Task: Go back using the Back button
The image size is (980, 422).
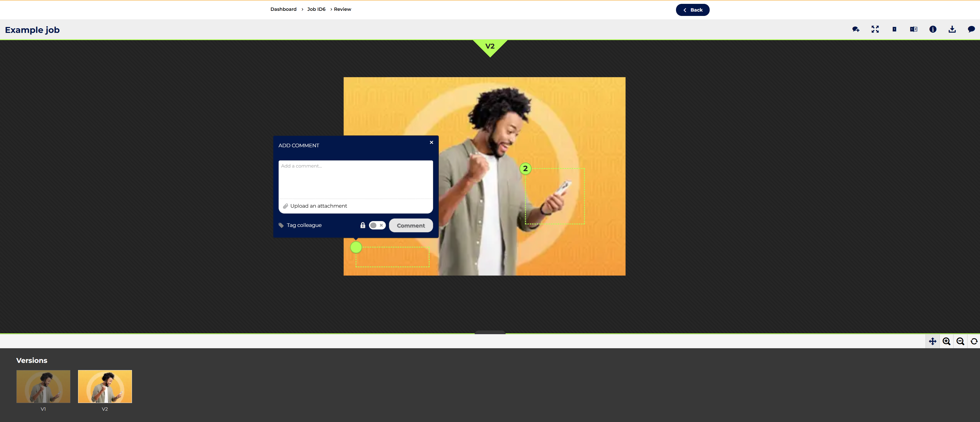Action: [692, 10]
